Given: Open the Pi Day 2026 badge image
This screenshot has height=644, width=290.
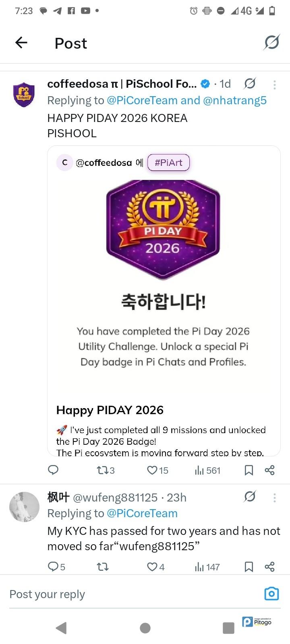Looking at the screenshot, I should [x=163, y=229].
